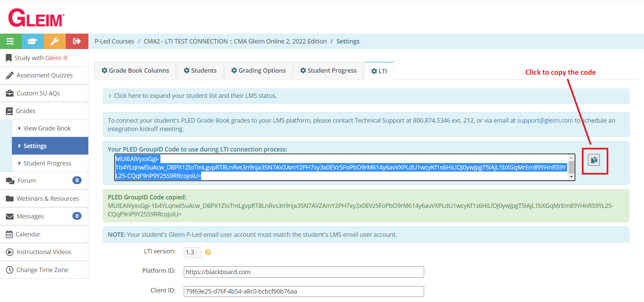Open Custom SU AQs sidebar item
Viewport: 644px width, 302px height.
pos(44,93)
